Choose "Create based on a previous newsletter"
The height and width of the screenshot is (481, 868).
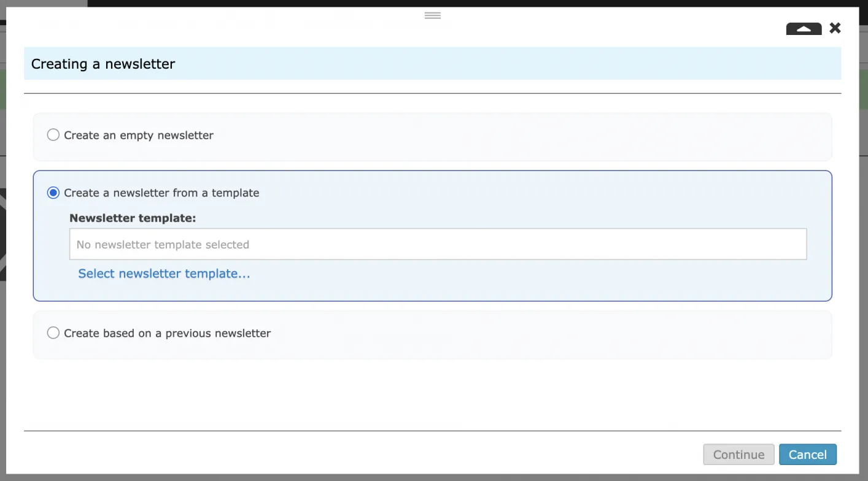coord(53,333)
